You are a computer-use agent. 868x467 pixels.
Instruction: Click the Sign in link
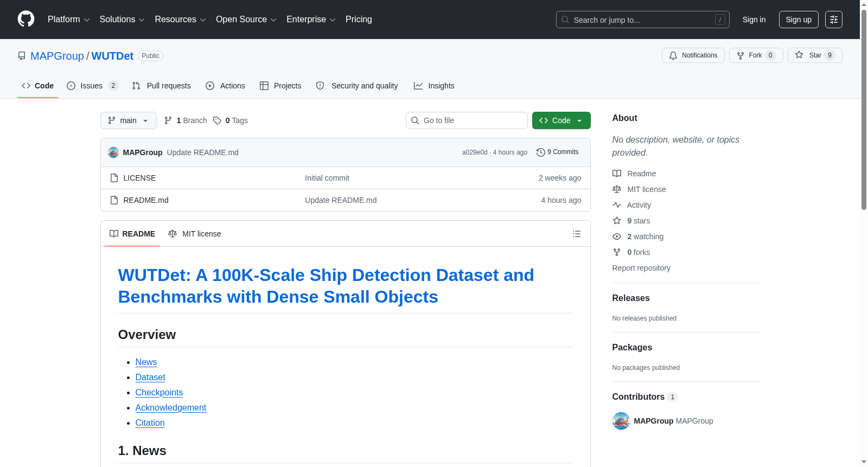(x=754, y=20)
